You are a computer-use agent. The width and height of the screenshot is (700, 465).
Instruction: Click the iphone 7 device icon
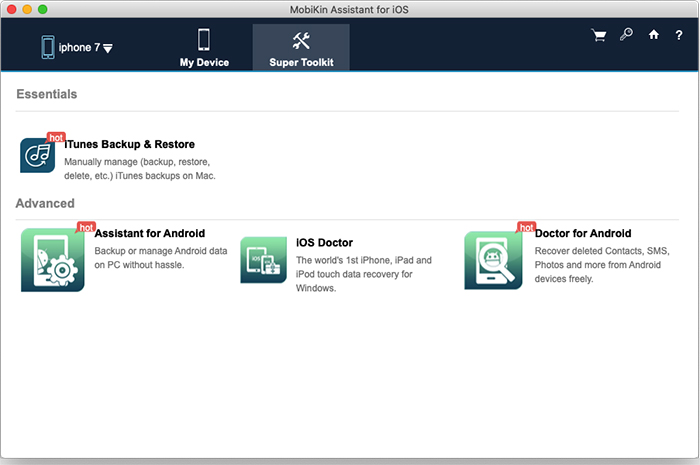48,47
